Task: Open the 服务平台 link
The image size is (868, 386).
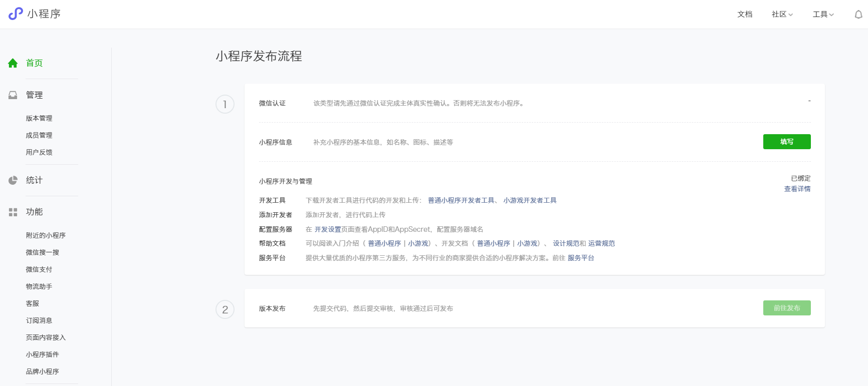Action: 581,258
